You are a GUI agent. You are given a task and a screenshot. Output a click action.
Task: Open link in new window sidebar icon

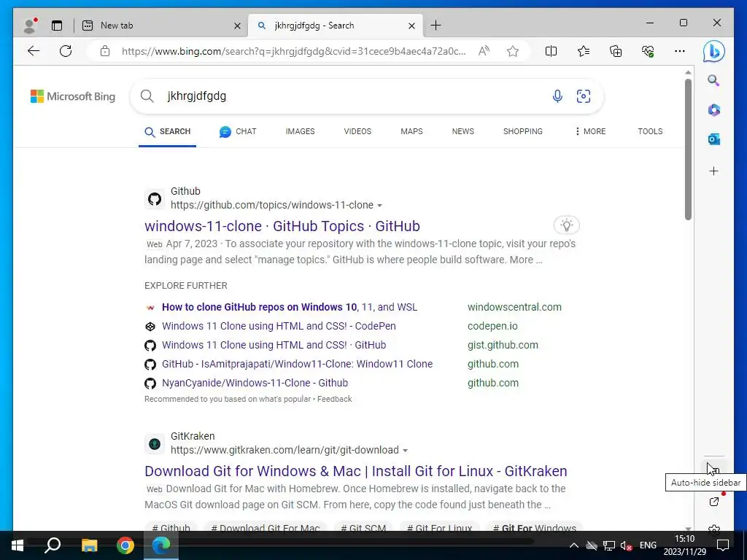[x=713, y=501]
